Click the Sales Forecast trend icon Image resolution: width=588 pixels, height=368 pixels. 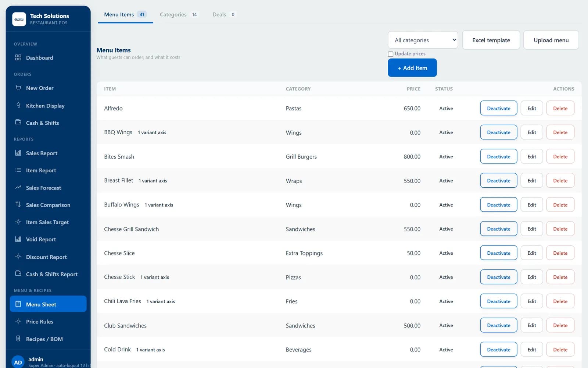coord(18,187)
